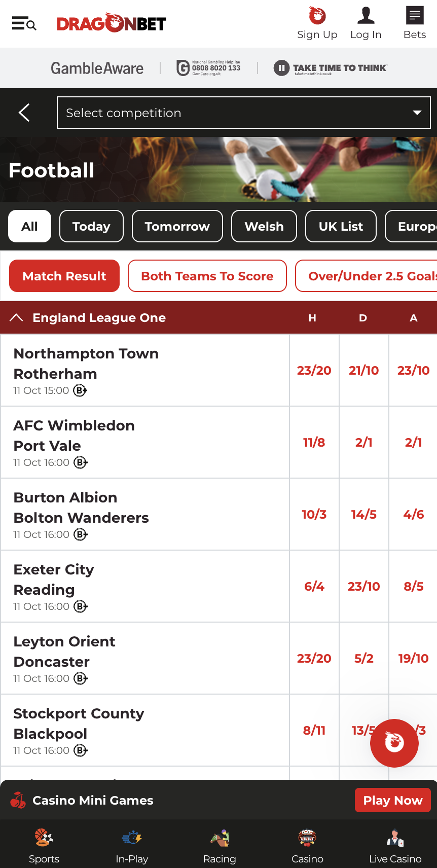The image size is (437, 868).
Task: Open the Log In profile icon
Action: 366,16
